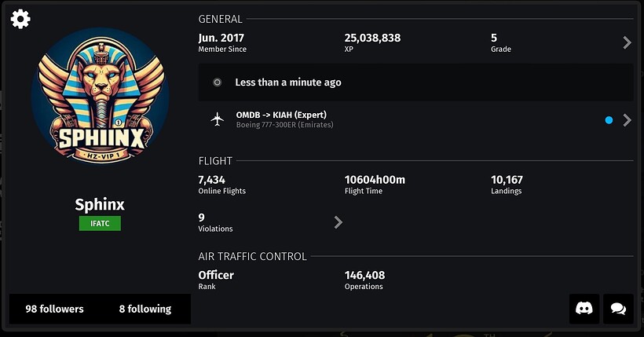Image resolution: width=644 pixels, height=337 pixels.
Task: Click the Sphinx username text
Action: coord(100,204)
